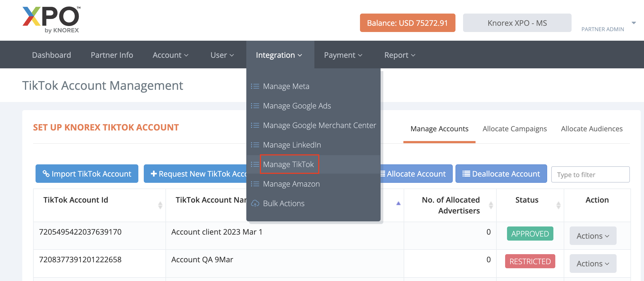
Task: Click cloud upload icon beside Bulk Actions
Action: coord(255,203)
